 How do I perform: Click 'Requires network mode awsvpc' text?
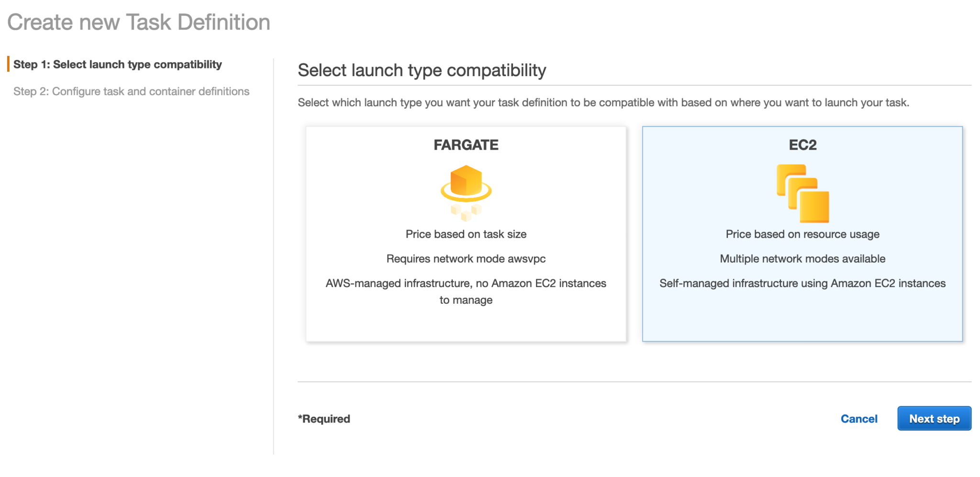tap(466, 258)
